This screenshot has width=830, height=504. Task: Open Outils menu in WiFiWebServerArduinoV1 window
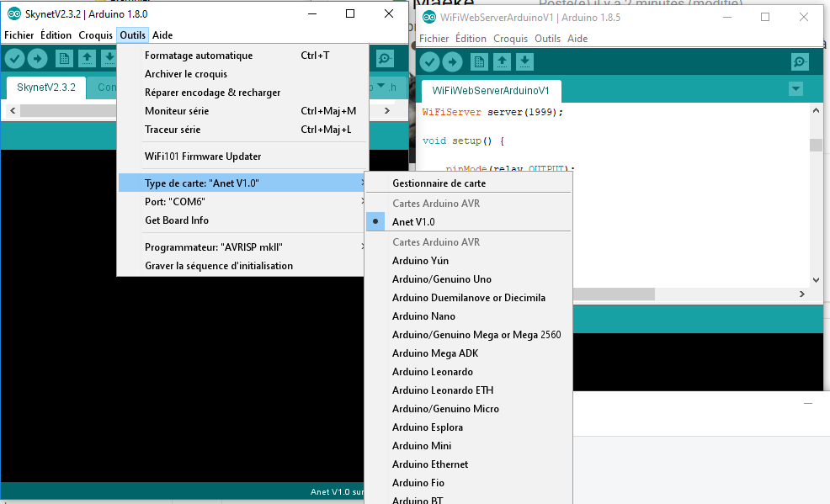click(547, 38)
